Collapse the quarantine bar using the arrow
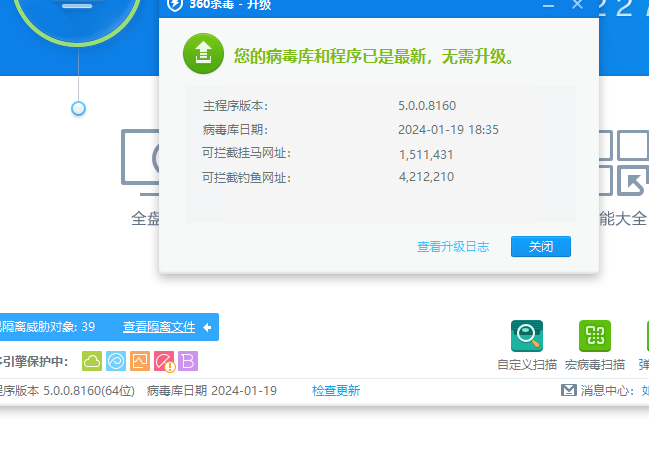 tap(207, 327)
